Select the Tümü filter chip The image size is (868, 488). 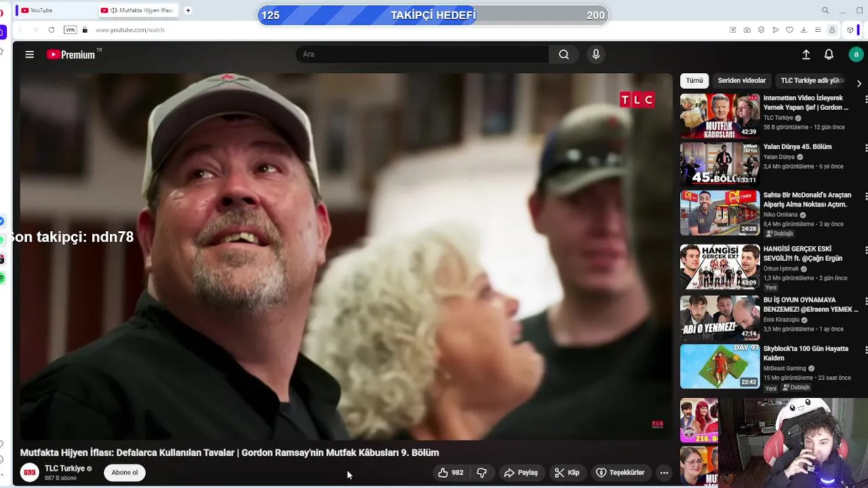pyautogui.click(x=694, y=80)
